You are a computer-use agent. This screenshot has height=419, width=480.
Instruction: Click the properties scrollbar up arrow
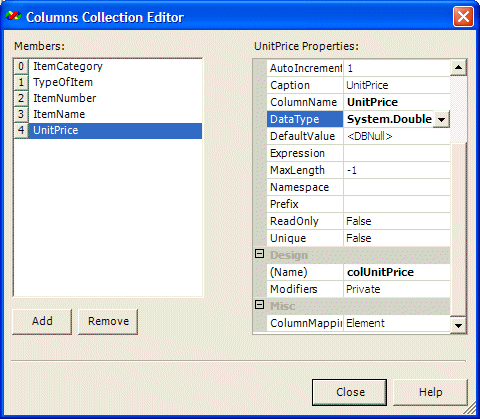click(x=458, y=68)
